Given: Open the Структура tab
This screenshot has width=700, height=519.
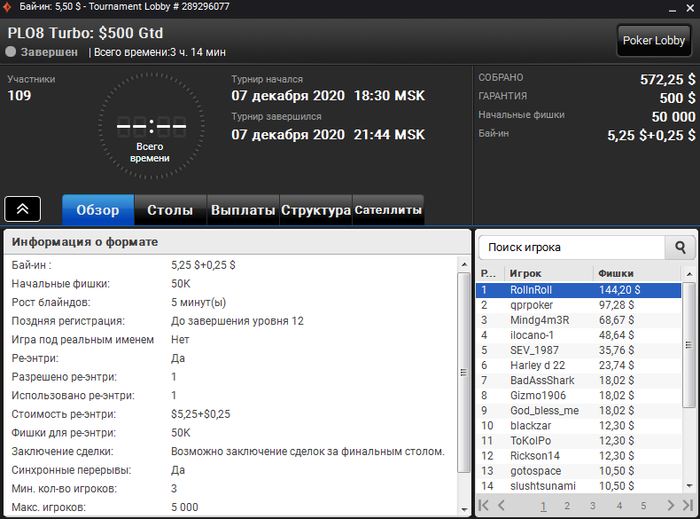Looking at the screenshot, I should coord(316,210).
